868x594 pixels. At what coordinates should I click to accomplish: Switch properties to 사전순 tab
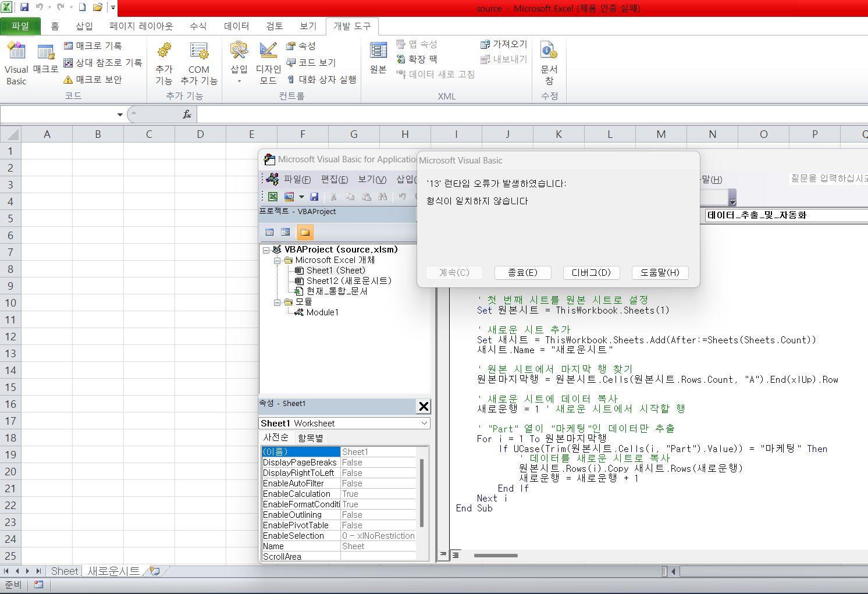tap(276, 438)
